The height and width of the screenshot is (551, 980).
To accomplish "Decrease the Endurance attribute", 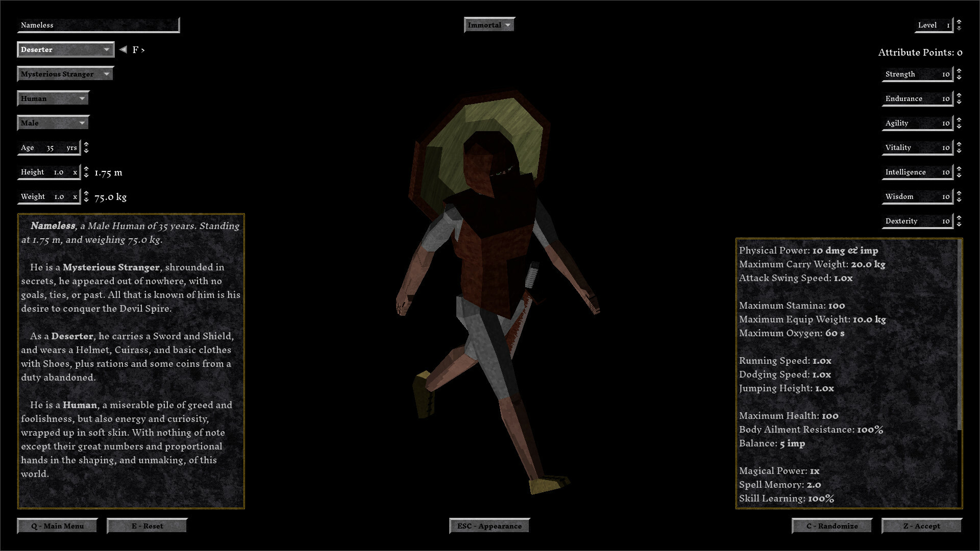I will click(959, 102).
